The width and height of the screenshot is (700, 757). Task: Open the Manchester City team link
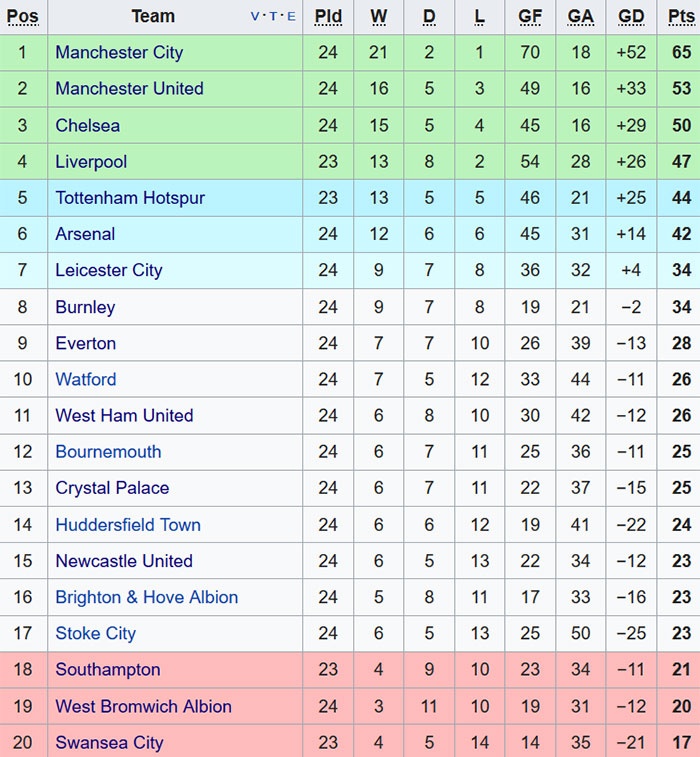point(119,52)
